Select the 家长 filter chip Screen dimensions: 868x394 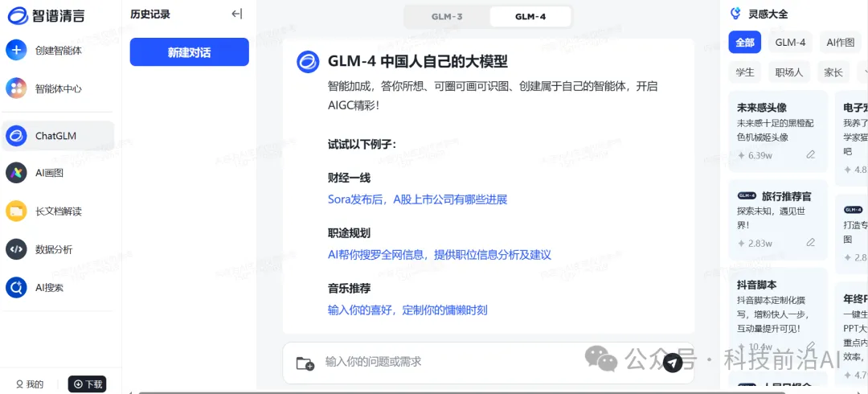(833, 72)
